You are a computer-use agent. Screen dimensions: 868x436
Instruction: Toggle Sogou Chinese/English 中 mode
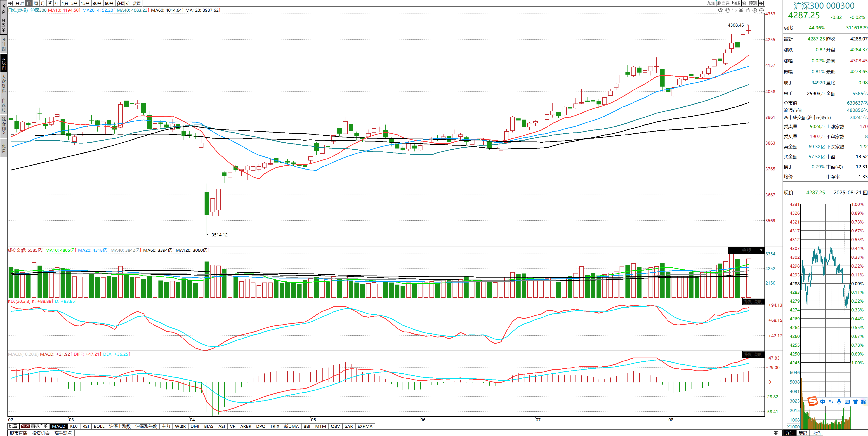coord(823,402)
